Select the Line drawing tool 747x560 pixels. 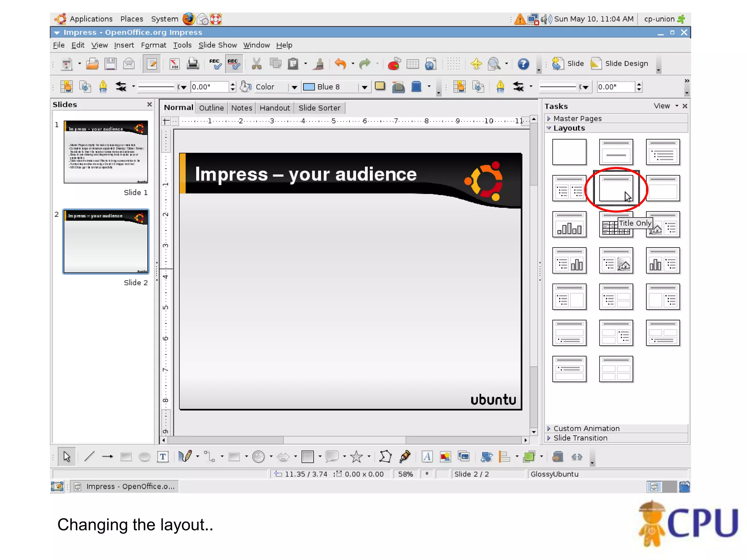tap(89, 456)
